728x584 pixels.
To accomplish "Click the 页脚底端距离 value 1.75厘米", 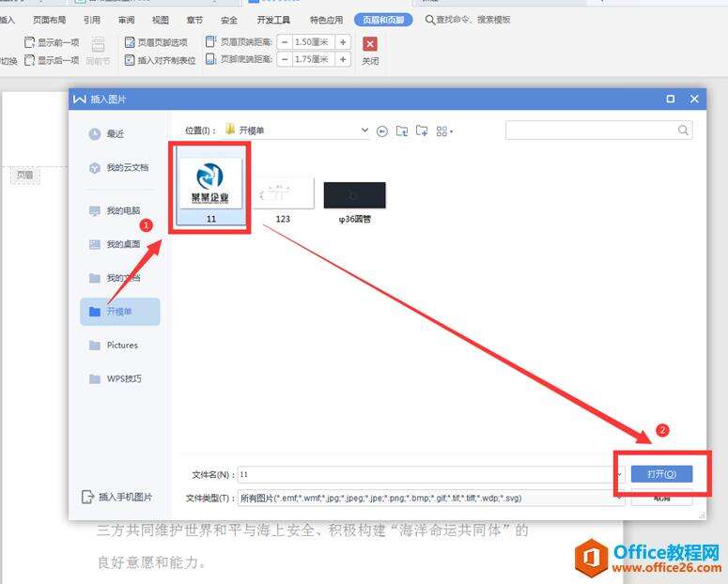I will tap(314, 59).
